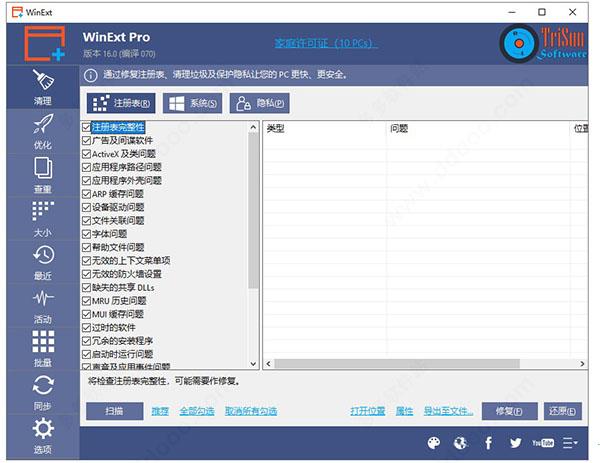This screenshot has width=600, height=463.
Task: Click the 推荐 recommended link
Action: click(160, 411)
